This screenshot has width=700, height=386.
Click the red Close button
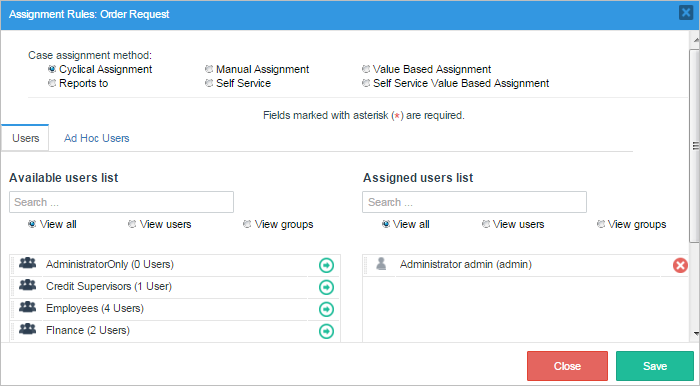point(567,366)
